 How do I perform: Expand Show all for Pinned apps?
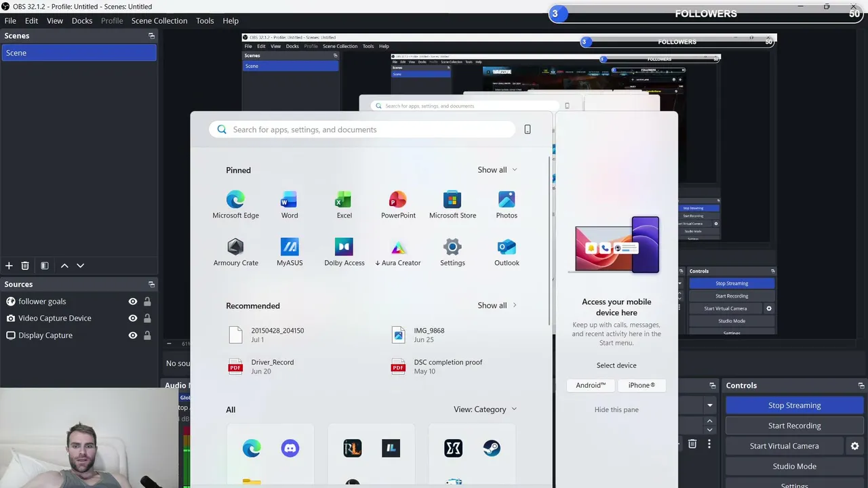(497, 170)
